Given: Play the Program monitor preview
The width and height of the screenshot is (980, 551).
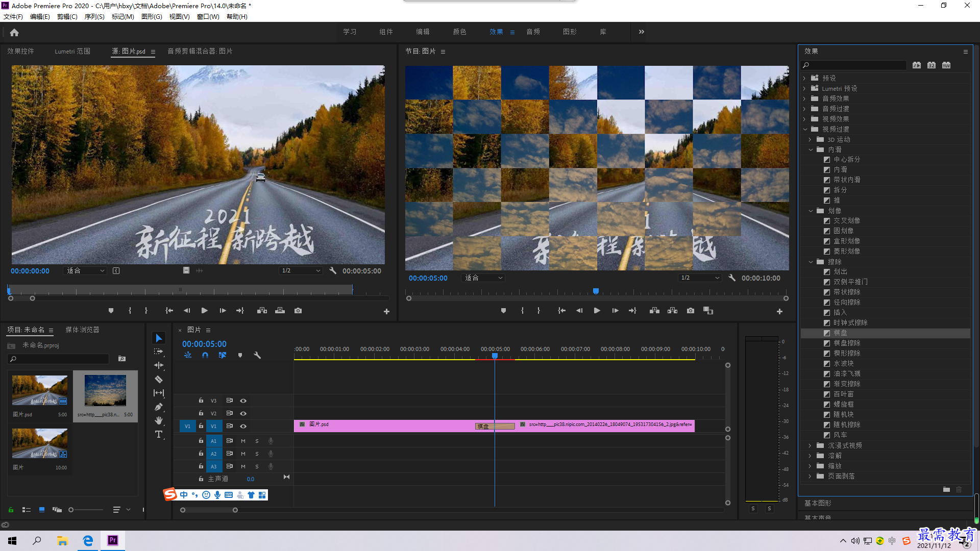Looking at the screenshot, I should click(597, 311).
